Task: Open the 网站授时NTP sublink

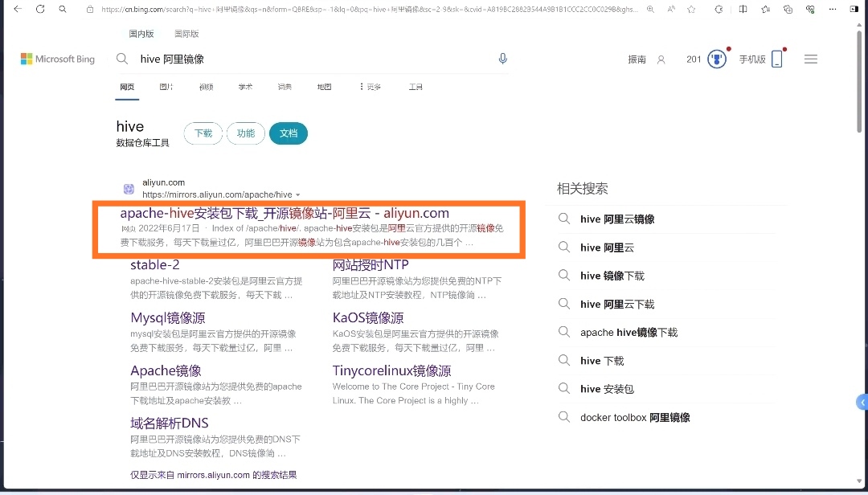Action: [x=371, y=264]
